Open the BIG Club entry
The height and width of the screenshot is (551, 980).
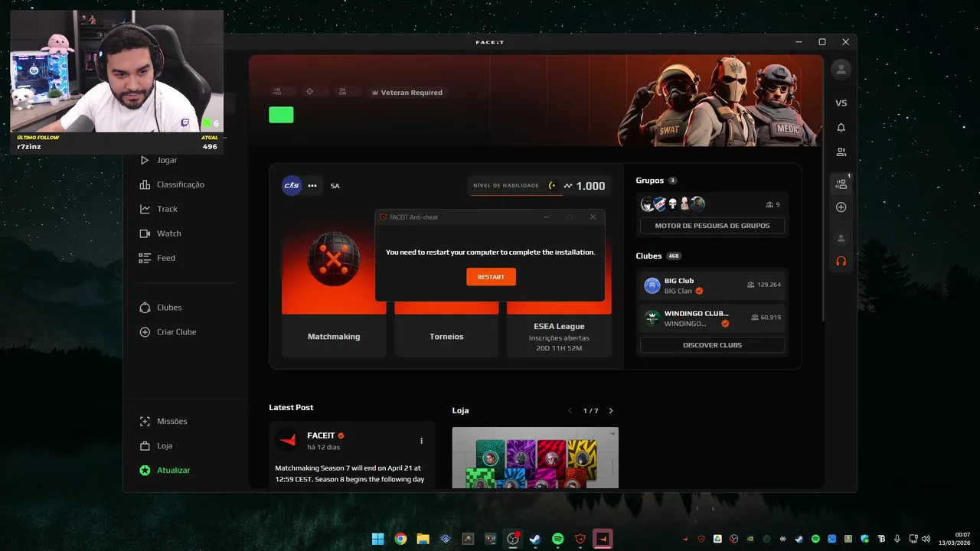tap(712, 285)
